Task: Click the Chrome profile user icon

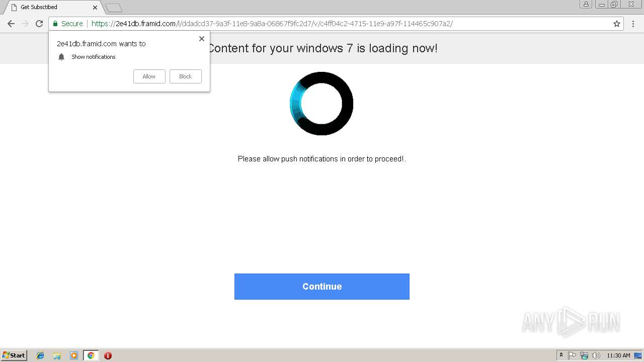Action: pos(586,4)
